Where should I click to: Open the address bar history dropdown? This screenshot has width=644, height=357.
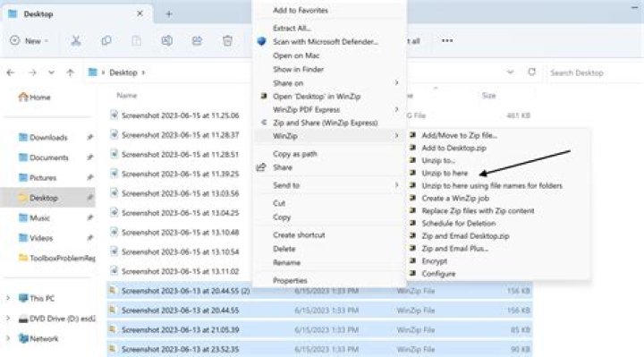pos(510,72)
